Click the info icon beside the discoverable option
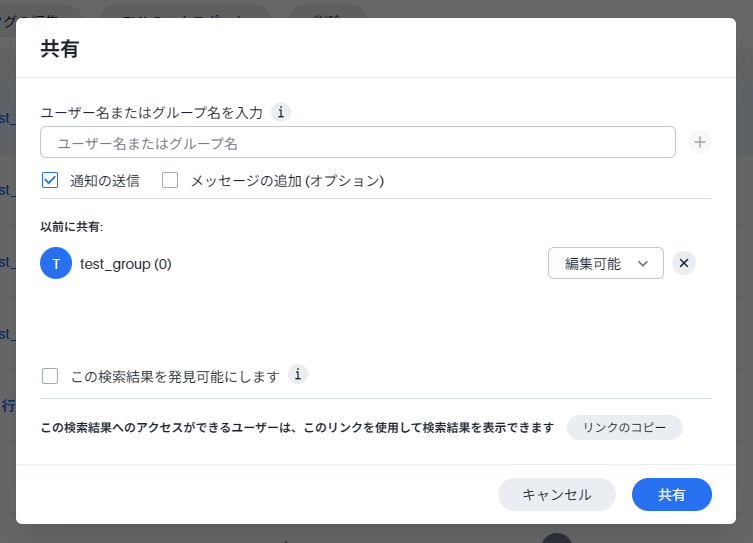Image resolution: width=753 pixels, height=543 pixels. pyautogui.click(x=297, y=375)
